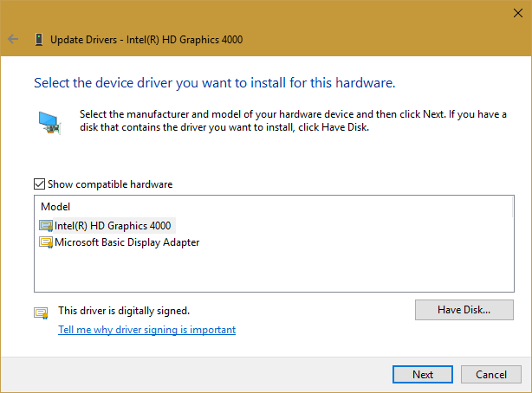Open the Have Disk... dialog

pyautogui.click(x=464, y=310)
